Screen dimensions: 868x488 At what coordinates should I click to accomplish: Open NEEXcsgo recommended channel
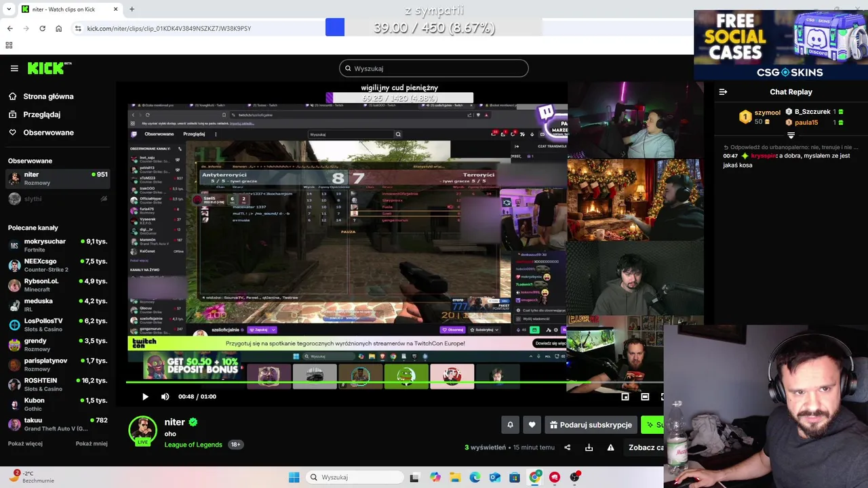click(58, 265)
